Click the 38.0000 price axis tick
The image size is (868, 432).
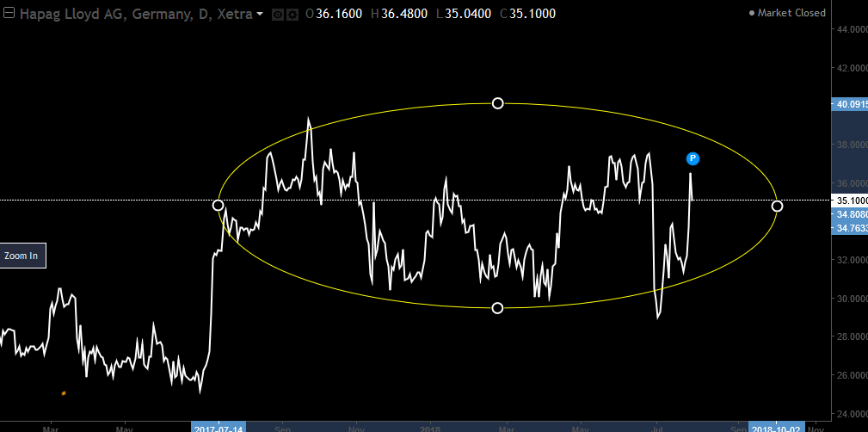853,145
